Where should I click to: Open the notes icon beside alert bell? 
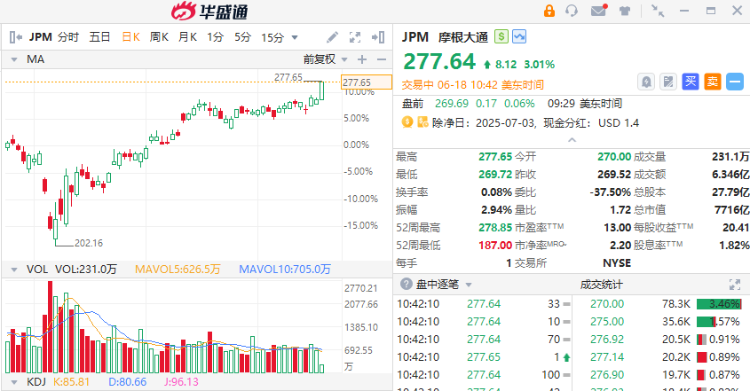668,82
